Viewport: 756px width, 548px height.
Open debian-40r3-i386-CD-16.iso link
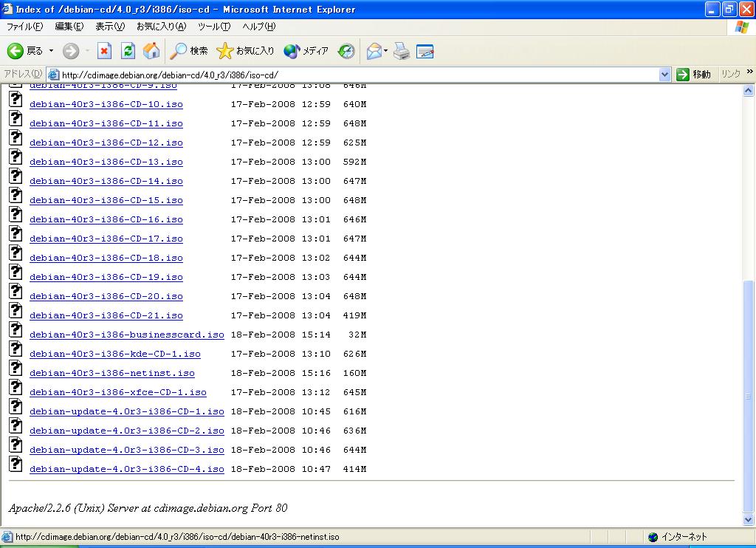tap(106, 219)
